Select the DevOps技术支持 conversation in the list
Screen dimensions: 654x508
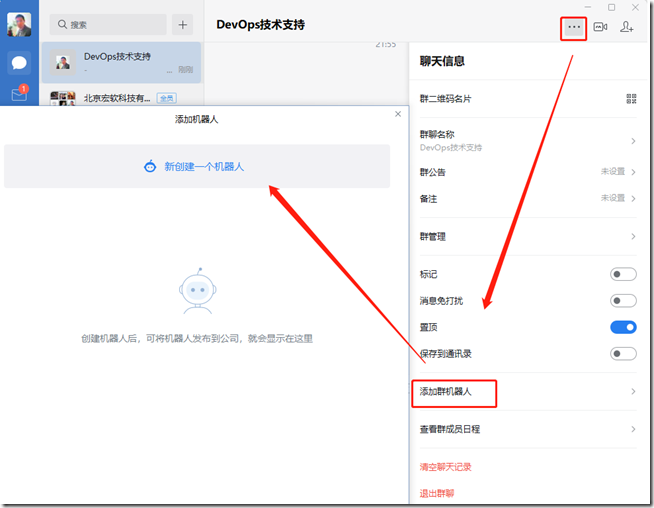(121, 63)
